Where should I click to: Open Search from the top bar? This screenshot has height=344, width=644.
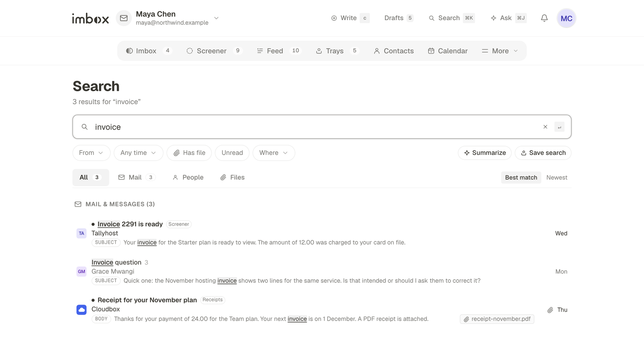tap(452, 18)
